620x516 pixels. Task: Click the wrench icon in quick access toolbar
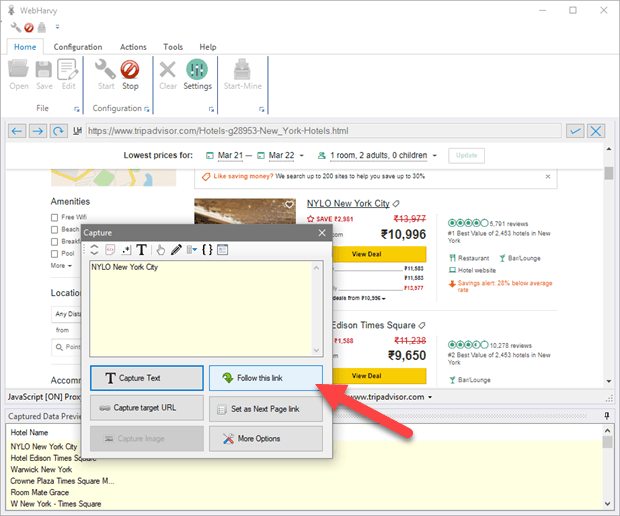click(x=16, y=27)
